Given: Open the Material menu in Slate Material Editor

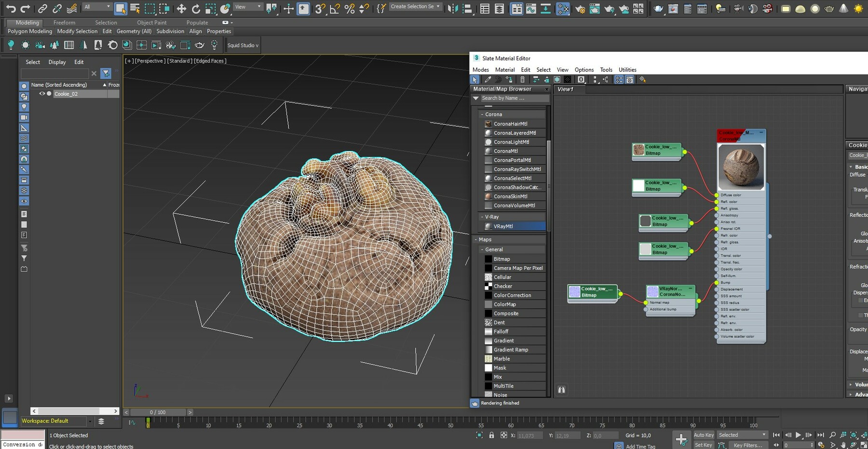Looking at the screenshot, I should 505,69.
